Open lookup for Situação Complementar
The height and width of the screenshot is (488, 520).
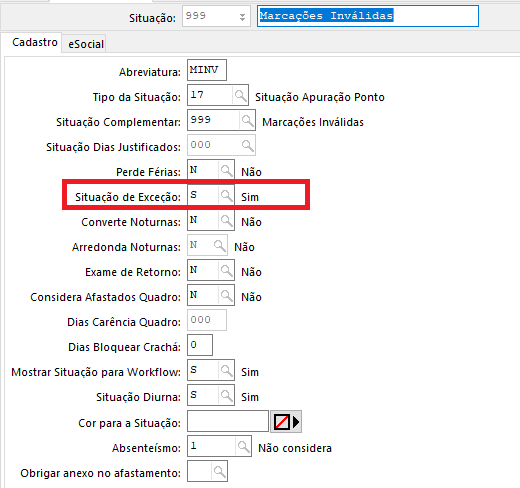coord(247,120)
